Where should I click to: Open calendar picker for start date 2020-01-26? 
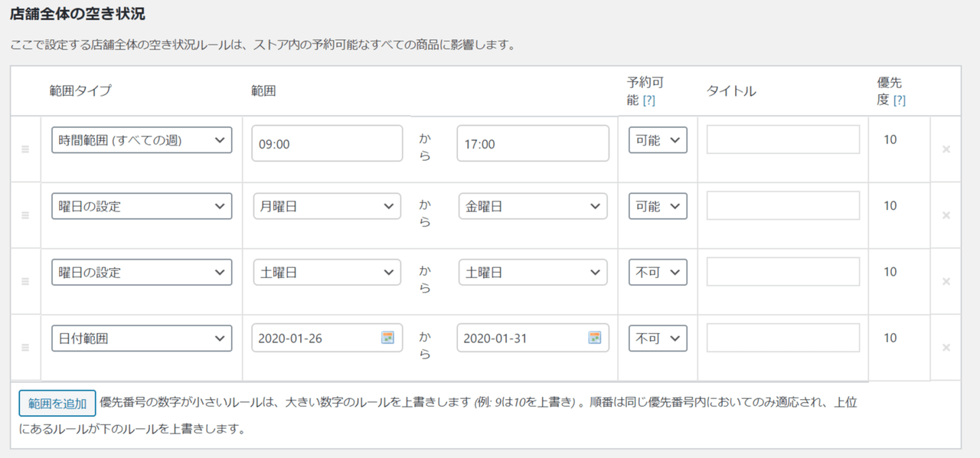387,338
